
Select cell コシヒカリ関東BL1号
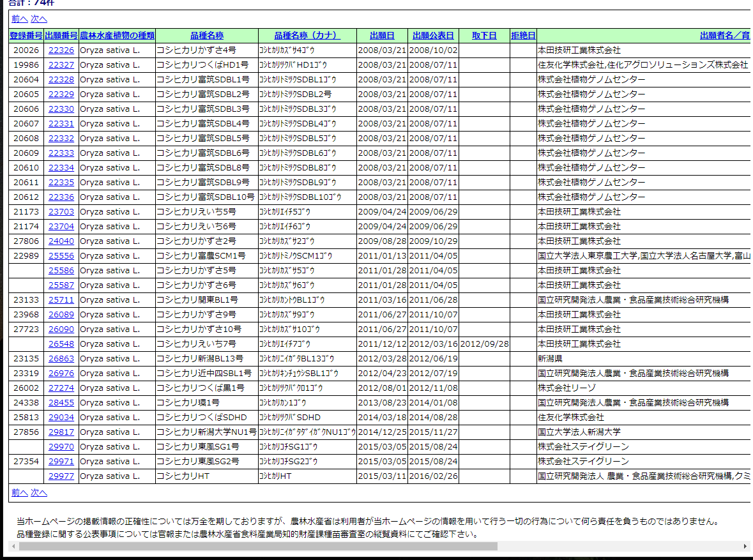(207, 300)
